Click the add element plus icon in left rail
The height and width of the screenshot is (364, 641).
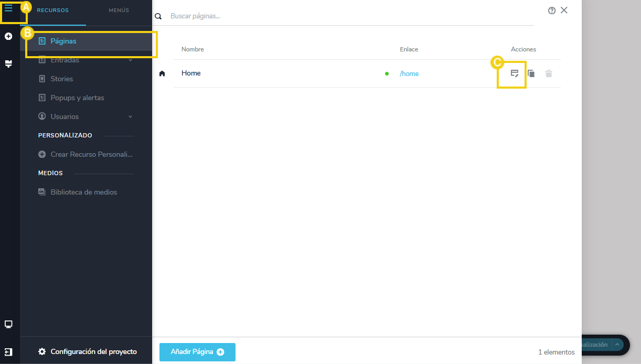point(8,36)
